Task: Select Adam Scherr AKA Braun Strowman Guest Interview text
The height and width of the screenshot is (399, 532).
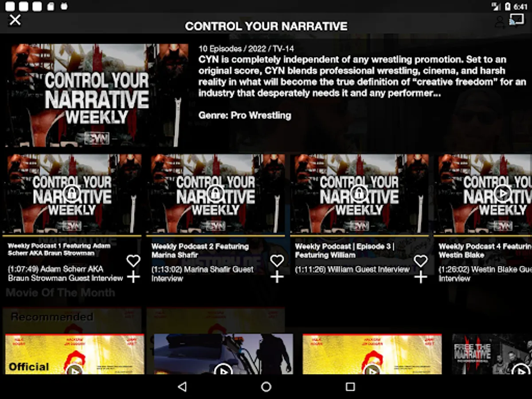Action: [x=65, y=274]
